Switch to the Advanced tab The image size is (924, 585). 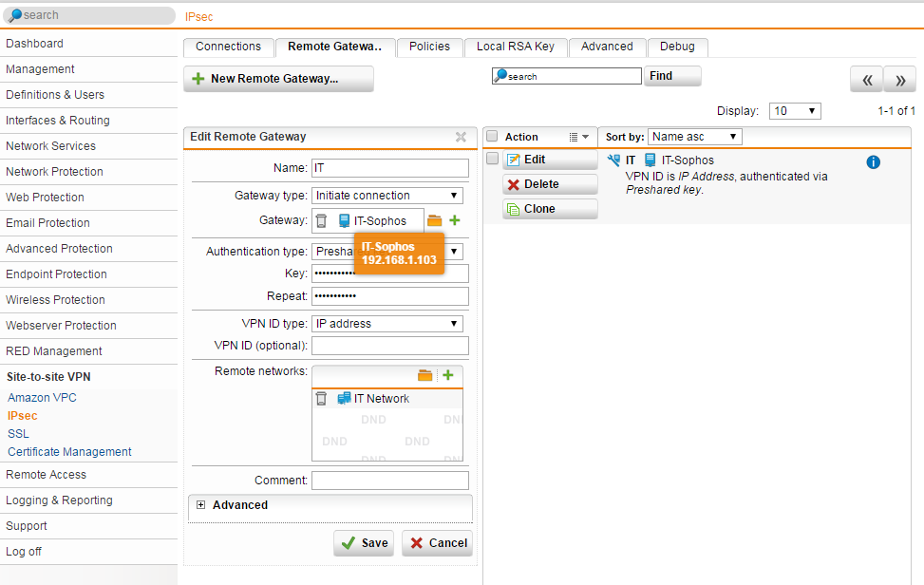pos(607,47)
